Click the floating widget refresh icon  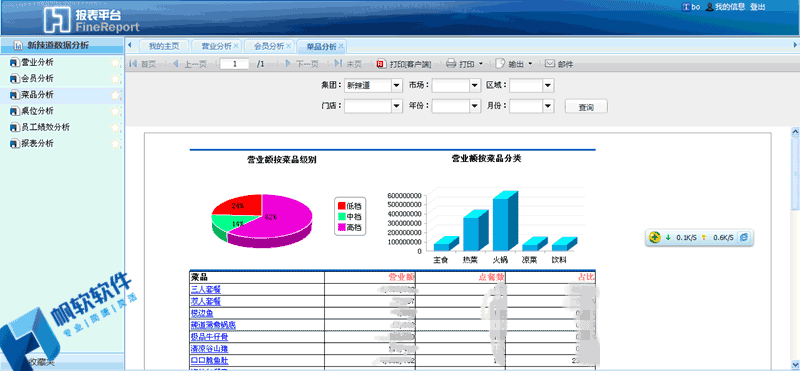(743, 237)
